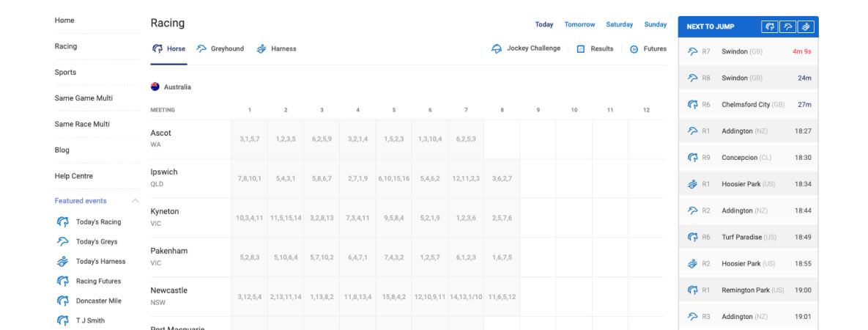Open the Futures page

pyautogui.click(x=648, y=49)
